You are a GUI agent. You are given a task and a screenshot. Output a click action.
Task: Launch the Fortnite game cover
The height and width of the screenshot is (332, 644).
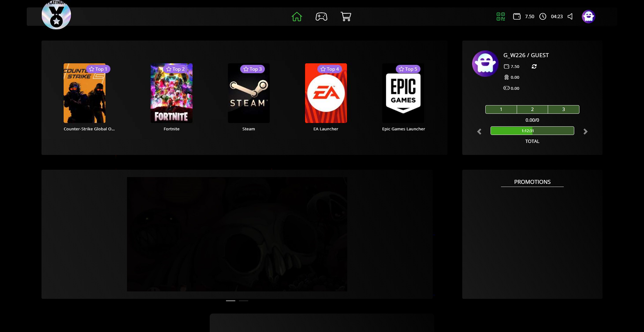[171, 93]
